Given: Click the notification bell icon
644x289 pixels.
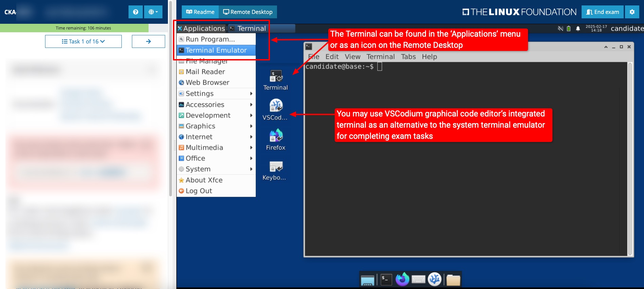Looking at the screenshot, I should [x=578, y=29].
